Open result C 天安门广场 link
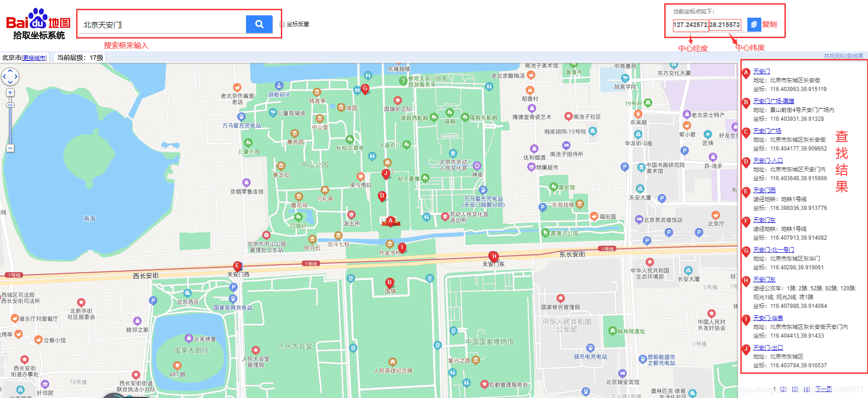 (x=767, y=130)
